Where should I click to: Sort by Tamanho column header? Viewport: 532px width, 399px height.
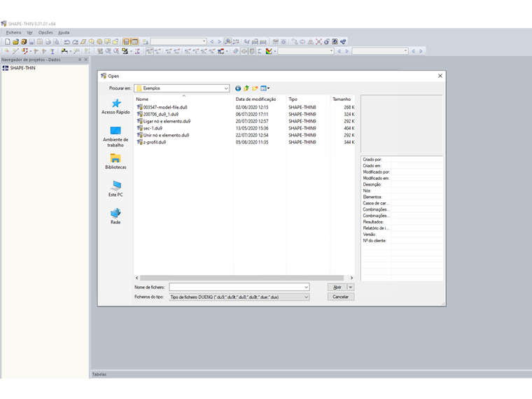tap(343, 99)
